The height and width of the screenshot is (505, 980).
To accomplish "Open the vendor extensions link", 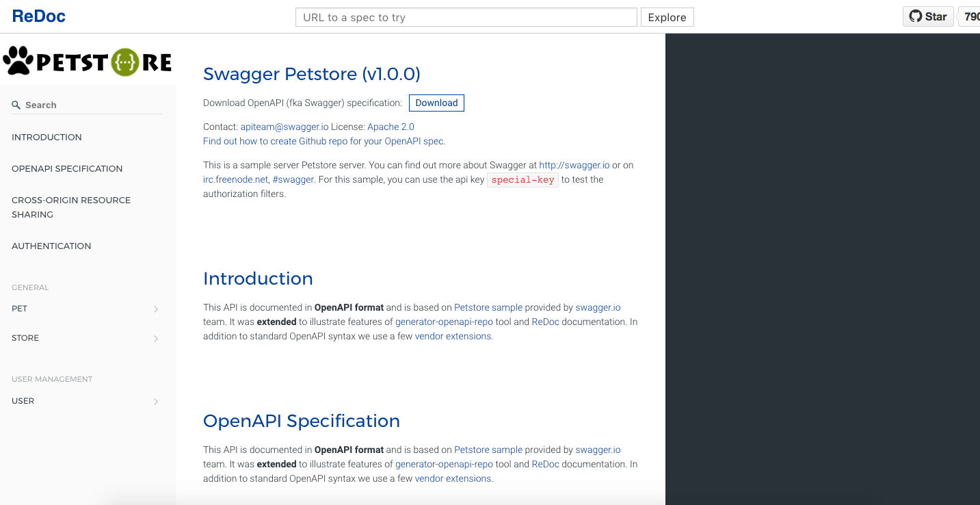I will coord(453,336).
